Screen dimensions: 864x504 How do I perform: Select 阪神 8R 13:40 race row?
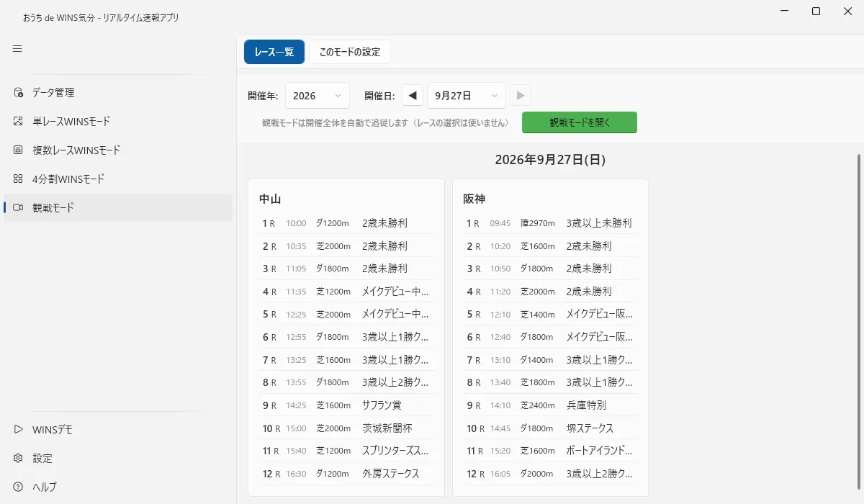click(x=551, y=382)
